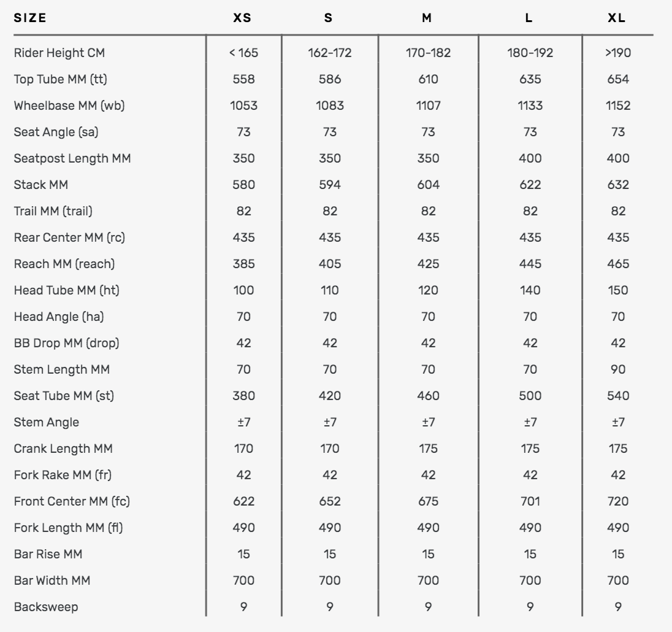This screenshot has width=672, height=632.
Task: Select the top tube value 610
Action: coord(428,79)
